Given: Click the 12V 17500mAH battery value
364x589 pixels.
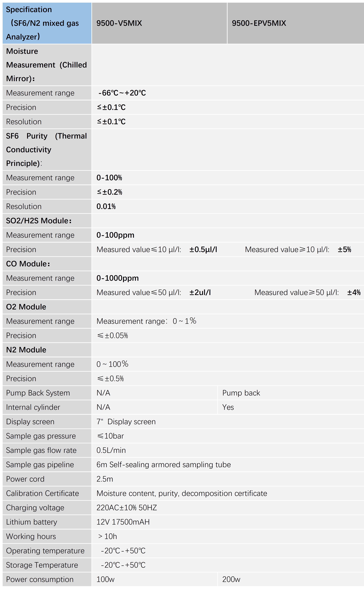Looking at the screenshot, I should tap(123, 522).
